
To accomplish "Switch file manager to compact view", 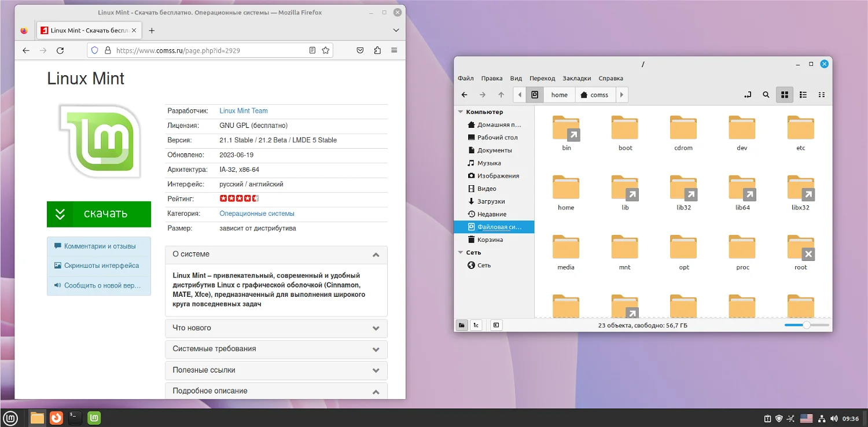I will point(821,94).
